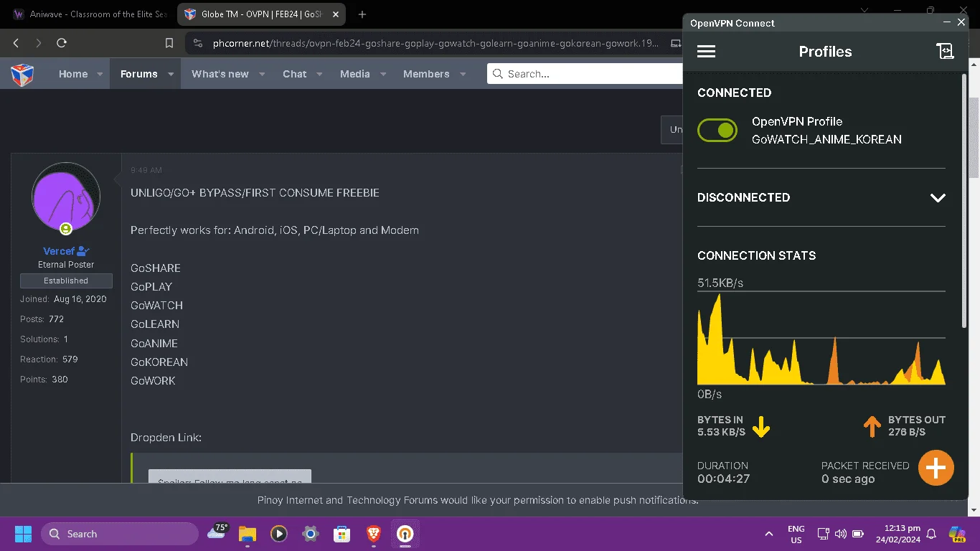Switch to the Aniwave browser tab
The image size is (980, 551).
tap(89, 14)
